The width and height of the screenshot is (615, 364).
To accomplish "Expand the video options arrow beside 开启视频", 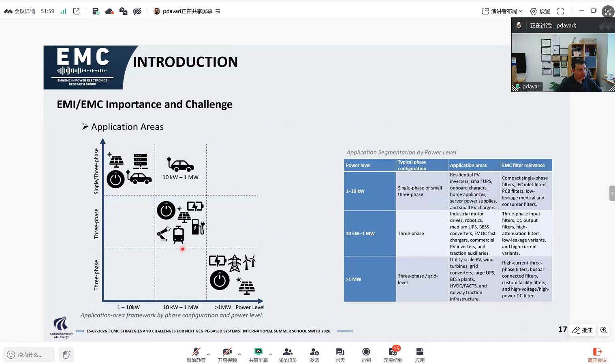I will click(x=239, y=354).
